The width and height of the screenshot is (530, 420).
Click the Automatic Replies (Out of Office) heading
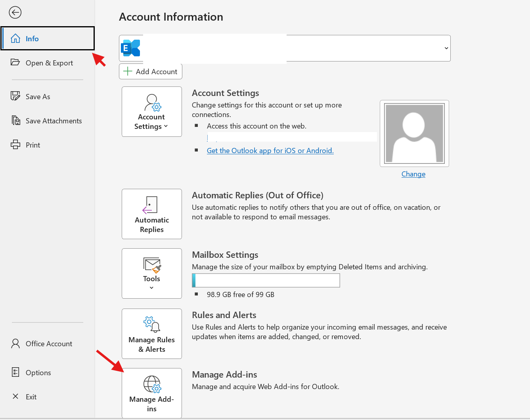[x=258, y=195]
